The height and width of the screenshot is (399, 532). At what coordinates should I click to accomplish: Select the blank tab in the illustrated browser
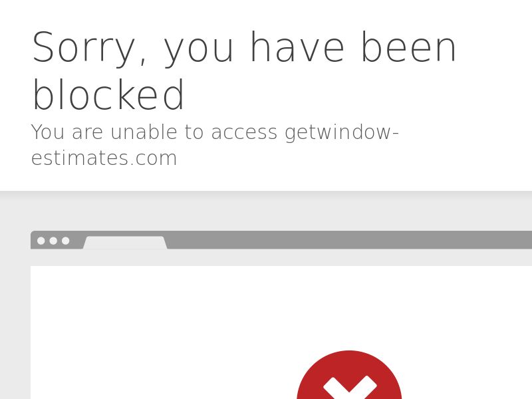(125, 243)
